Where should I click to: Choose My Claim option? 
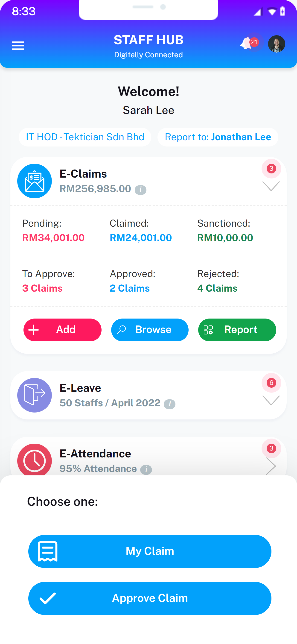coord(150,551)
